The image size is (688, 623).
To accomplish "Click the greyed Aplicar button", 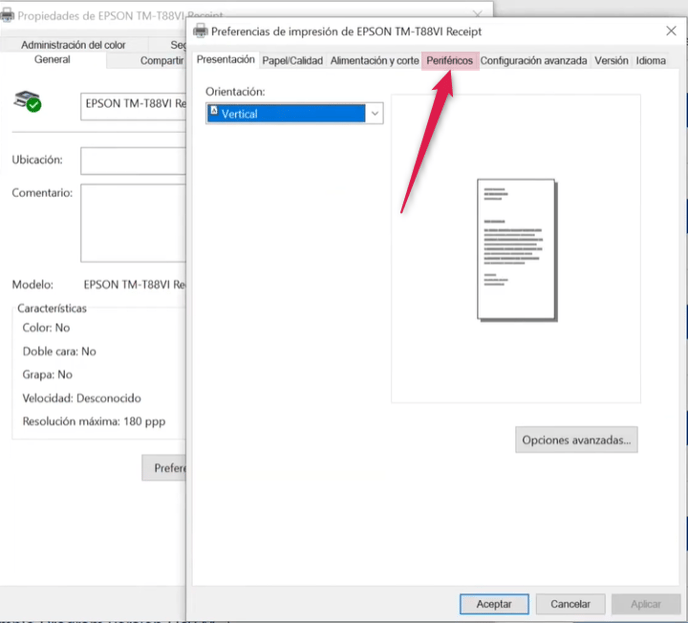I will click(x=646, y=604).
